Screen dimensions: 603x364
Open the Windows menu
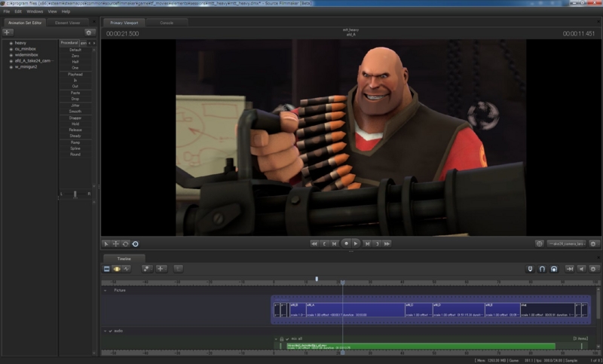35,11
